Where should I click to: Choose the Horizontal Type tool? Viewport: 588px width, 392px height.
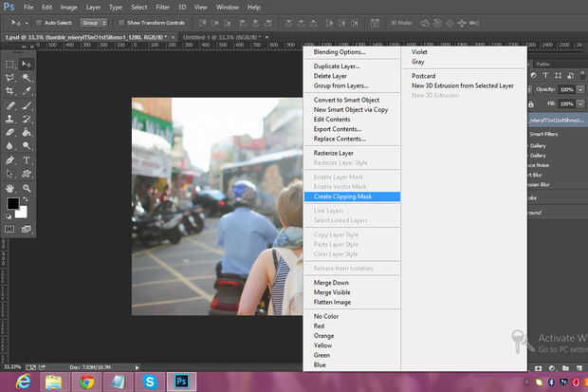click(27, 160)
